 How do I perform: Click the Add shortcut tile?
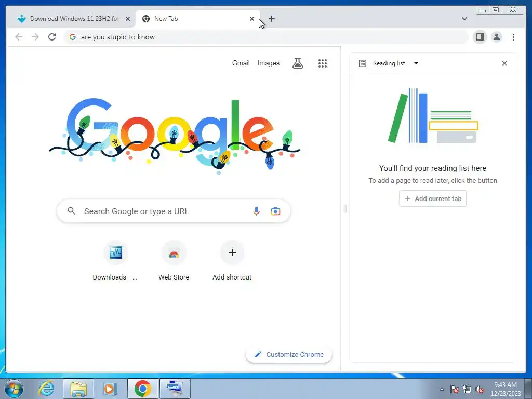[x=232, y=261]
